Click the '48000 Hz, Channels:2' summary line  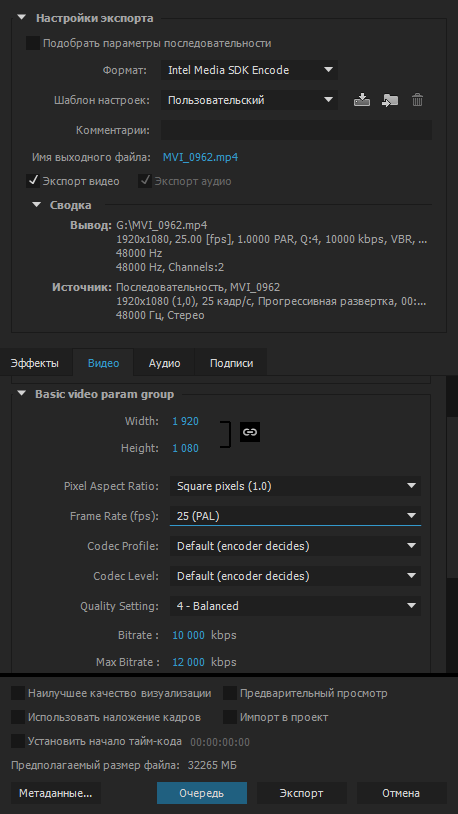point(170,268)
